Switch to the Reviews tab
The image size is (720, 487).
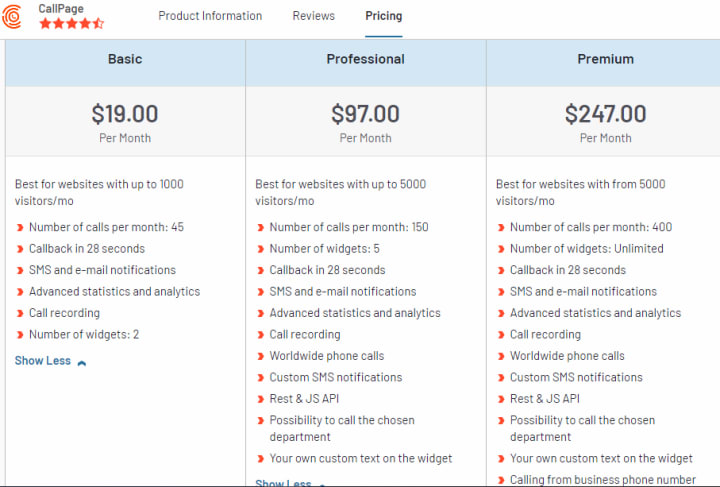coord(314,16)
